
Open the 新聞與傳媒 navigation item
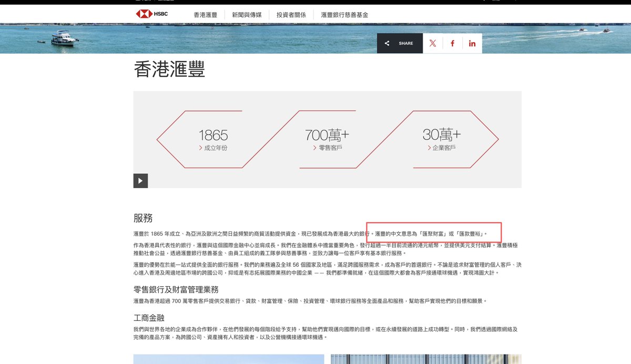tap(247, 15)
